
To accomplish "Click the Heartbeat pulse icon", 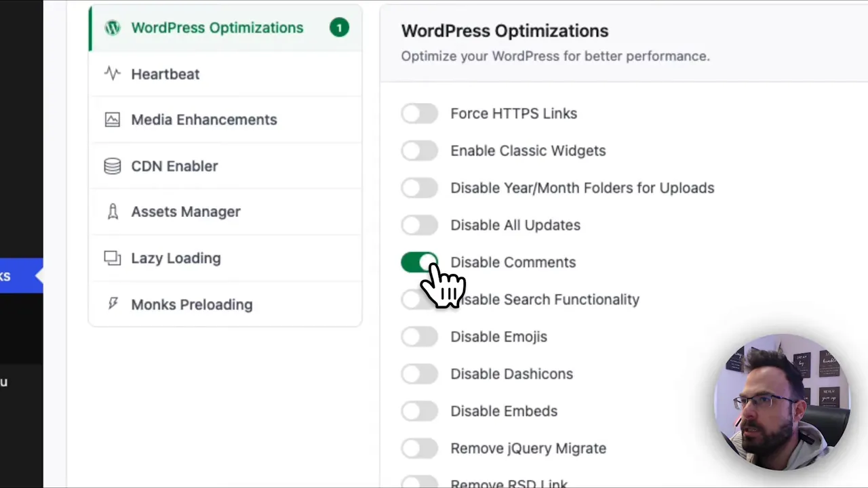I will [113, 73].
